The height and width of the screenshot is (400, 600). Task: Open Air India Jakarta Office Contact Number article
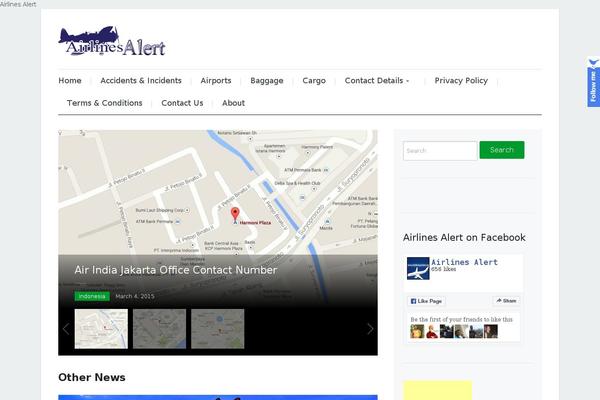(x=176, y=270)
